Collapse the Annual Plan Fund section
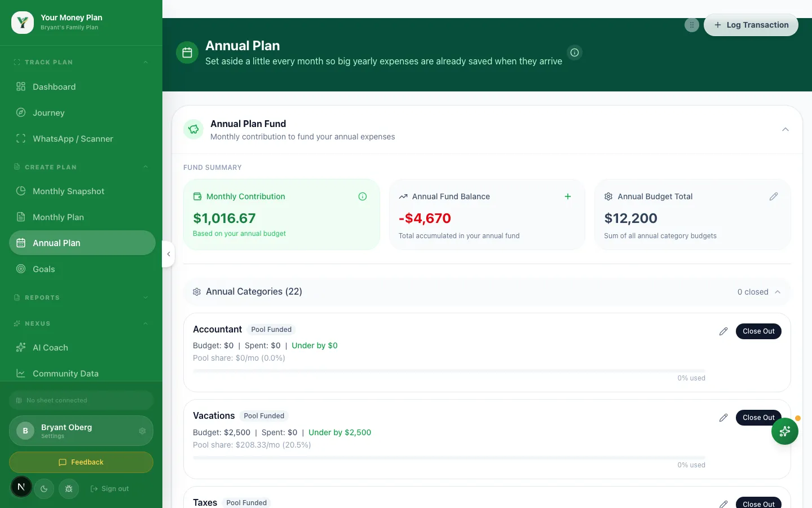This screenshot has height=508, width=812. (x=785, y=129)
